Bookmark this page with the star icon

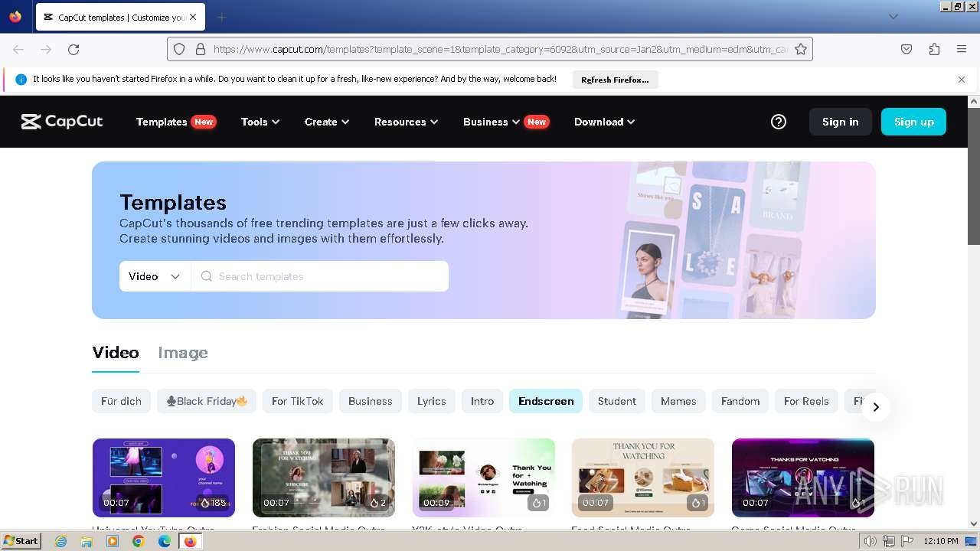[x=801, y=49]
